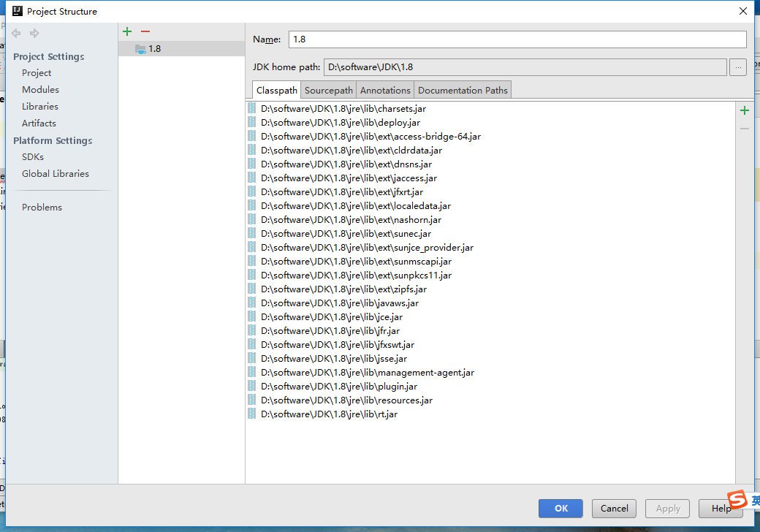Viewport: 760px width, 532px height.
Task: Browse for JDK home path with ellipsis button
Action: point(737,67)
